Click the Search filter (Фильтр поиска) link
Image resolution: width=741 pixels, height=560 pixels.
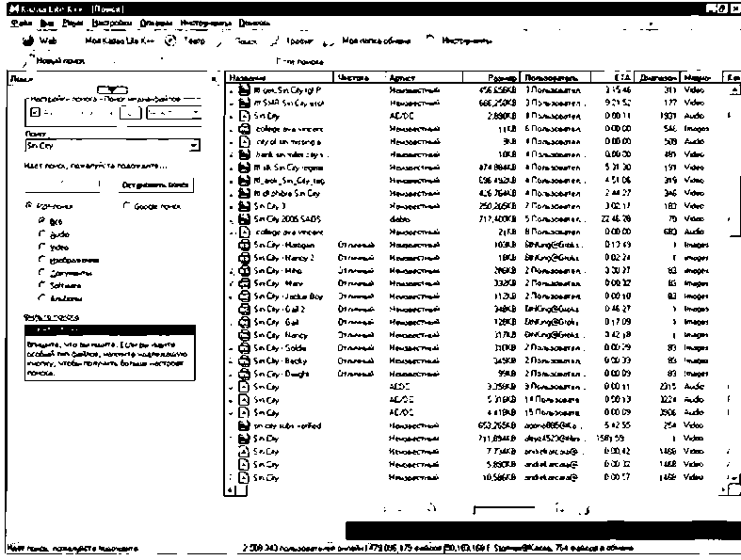(52, 317)
